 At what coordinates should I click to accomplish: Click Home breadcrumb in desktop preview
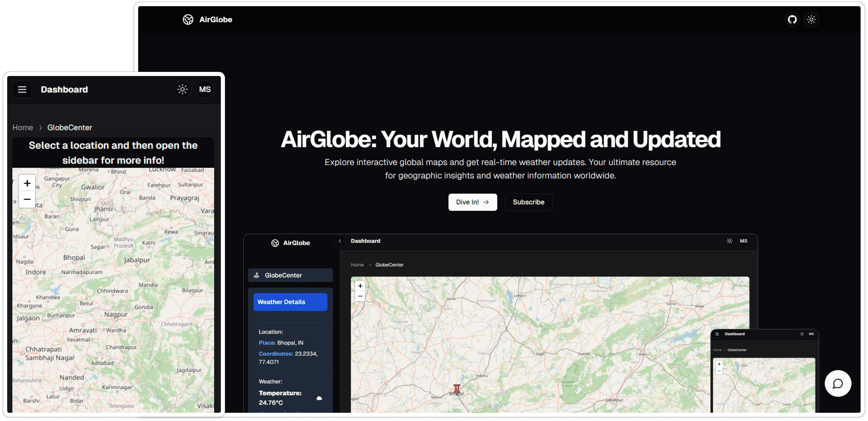point(357,265)
